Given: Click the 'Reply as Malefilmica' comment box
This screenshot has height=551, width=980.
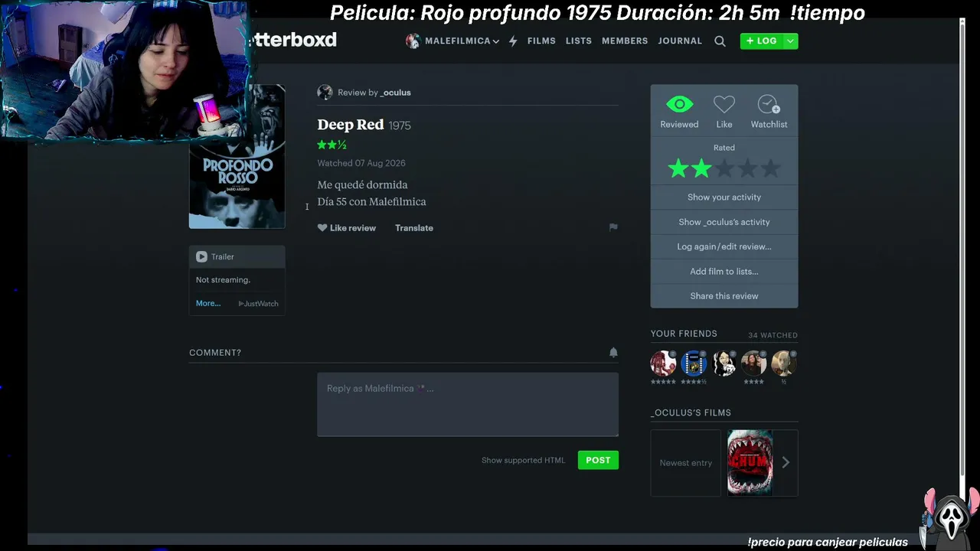Looking at the screenshot, I should point(468,405).
